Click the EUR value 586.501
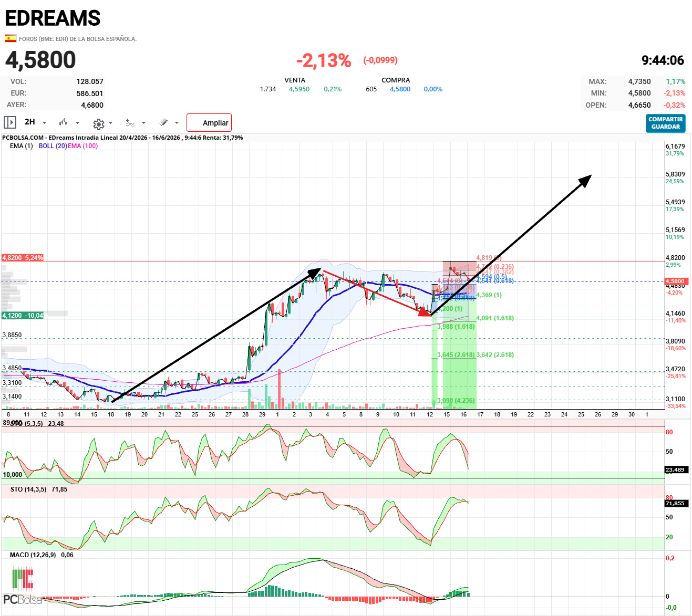The image size is (692, 616). (90, 93)
